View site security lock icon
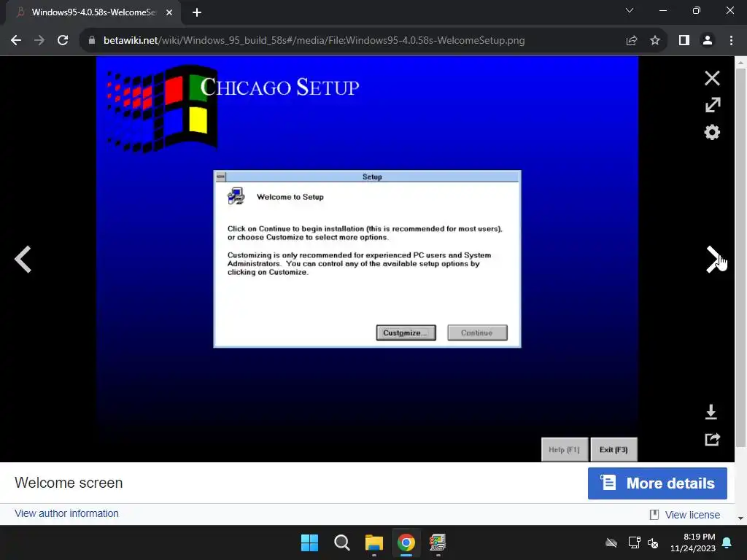Screen dimensions: 747x560 pyautogui.click(x=92, y=41)
